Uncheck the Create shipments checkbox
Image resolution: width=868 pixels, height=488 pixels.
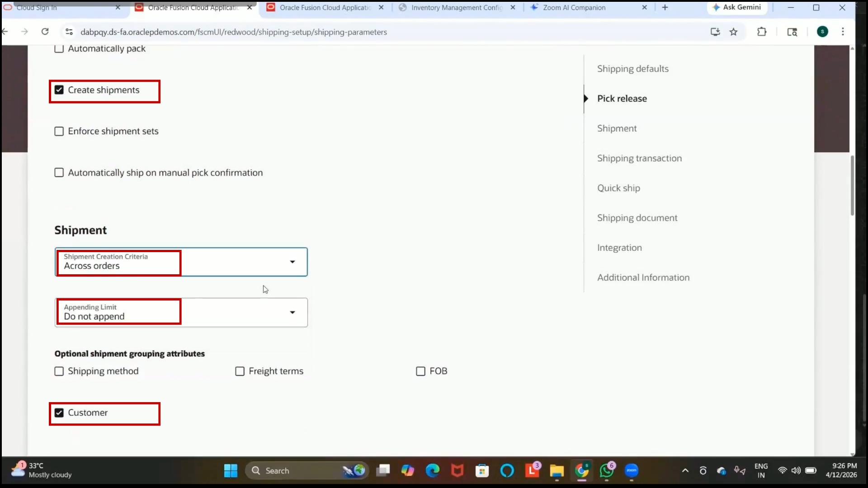pyautogui.click(x=59, y=90)
